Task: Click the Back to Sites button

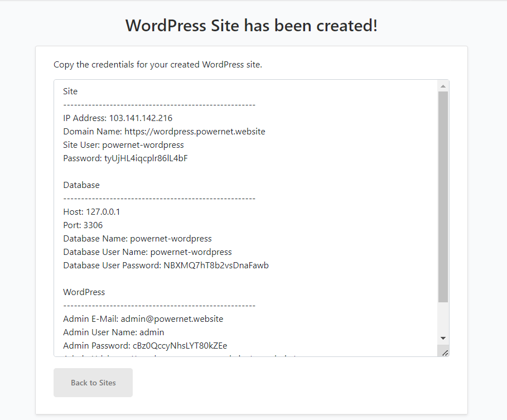Action: 93,383
